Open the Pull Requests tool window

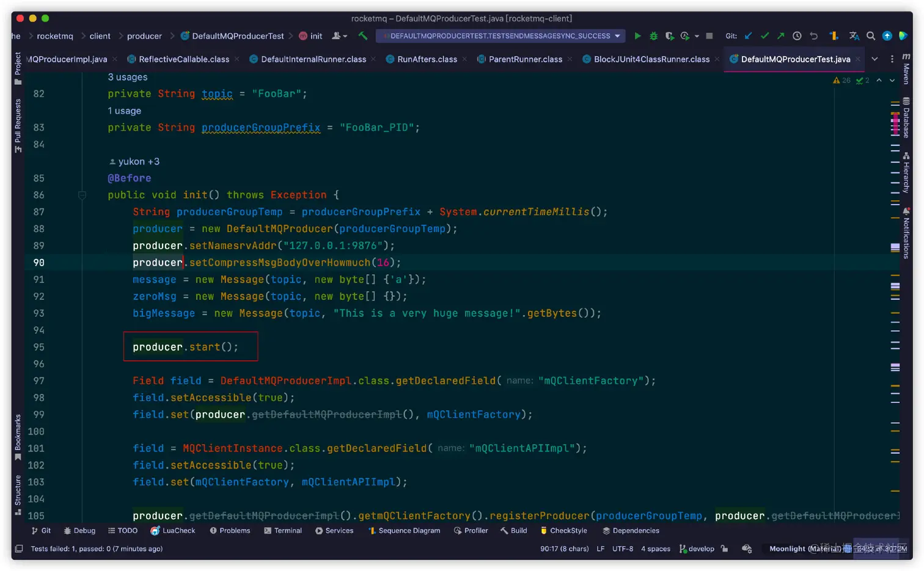click(18, 126)
